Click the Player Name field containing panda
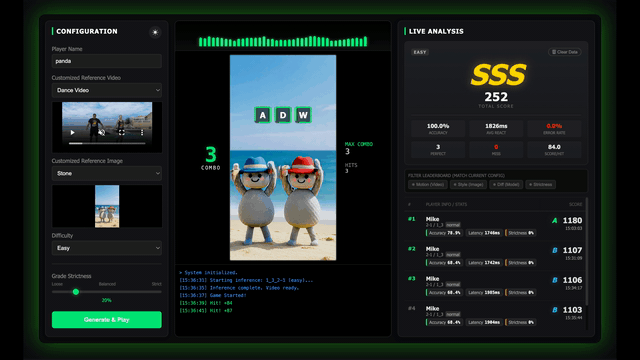The height and width of the screenshot is (360, 640). pyautogui.click(x=107, y=61)
